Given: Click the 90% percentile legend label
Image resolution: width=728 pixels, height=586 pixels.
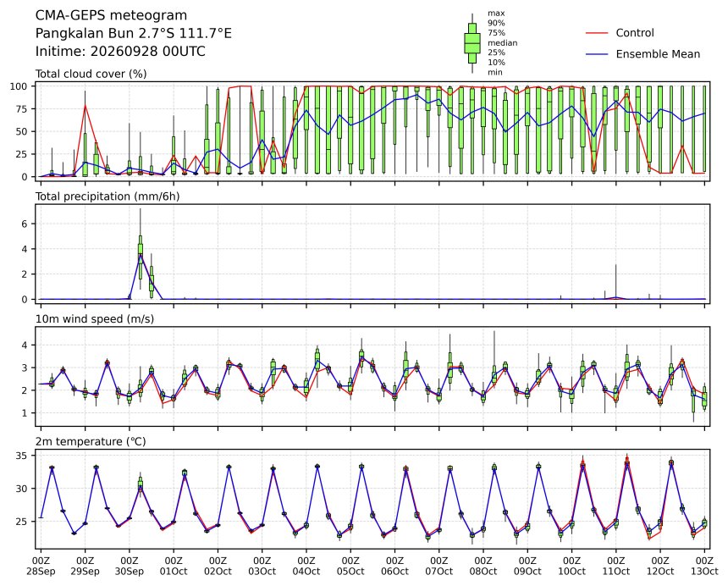Looking at the screenshot, I should (496, 23).
